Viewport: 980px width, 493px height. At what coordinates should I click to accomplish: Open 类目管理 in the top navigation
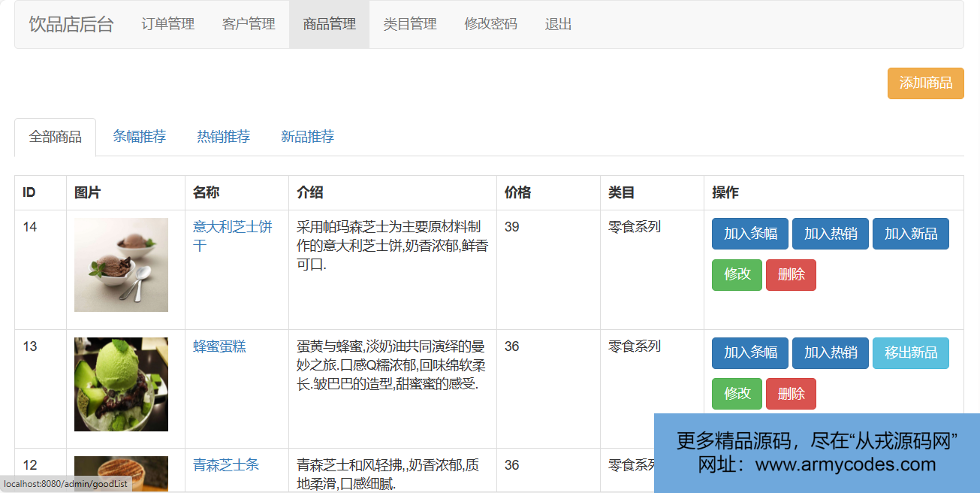[x=409, y=24]
